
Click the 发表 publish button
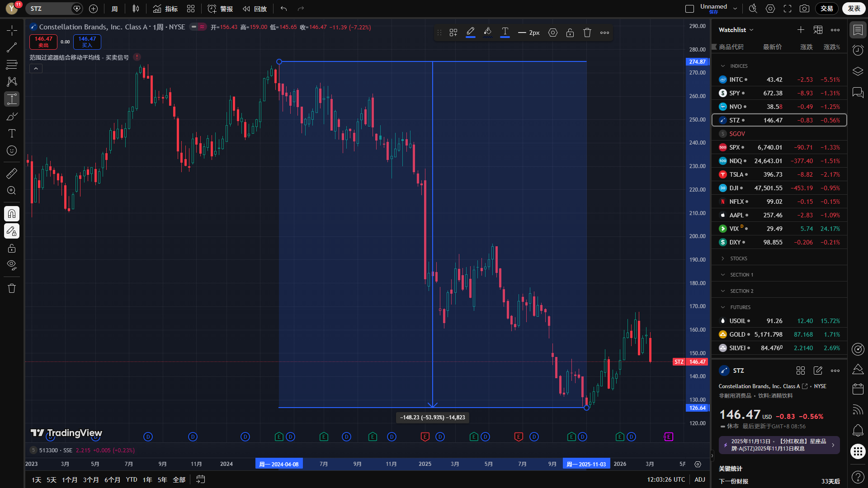(854, 9)
